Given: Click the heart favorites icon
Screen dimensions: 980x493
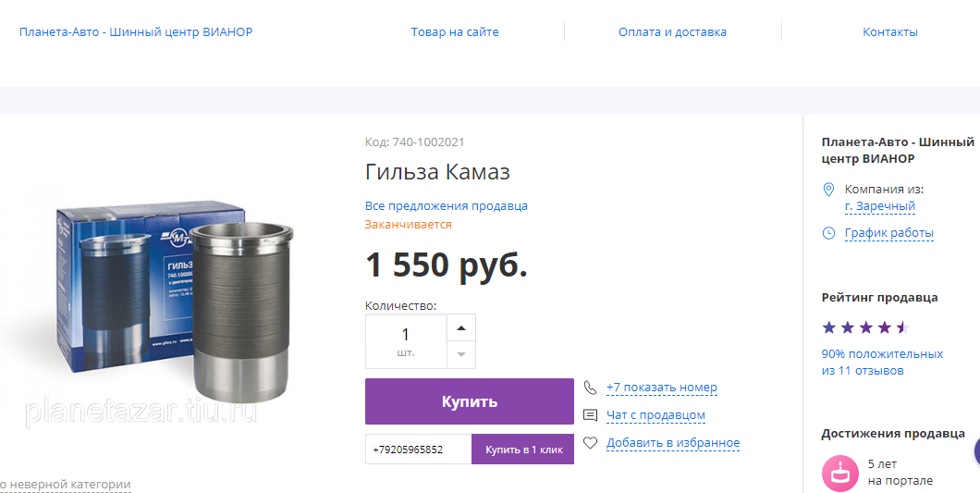Looking at the screenshot, I should tap(590, 443).
